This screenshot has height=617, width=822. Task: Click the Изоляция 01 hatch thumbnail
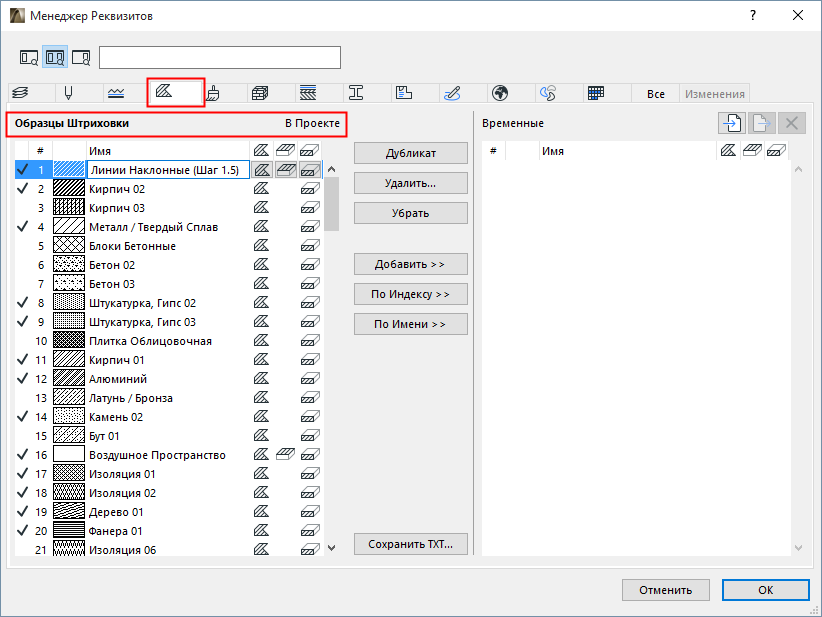(x=69, y=474)
